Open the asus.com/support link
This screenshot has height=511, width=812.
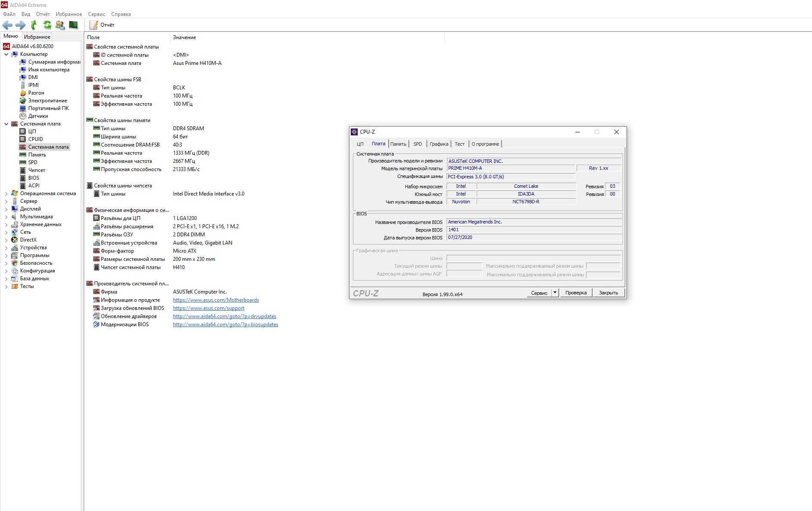(209, 308)
